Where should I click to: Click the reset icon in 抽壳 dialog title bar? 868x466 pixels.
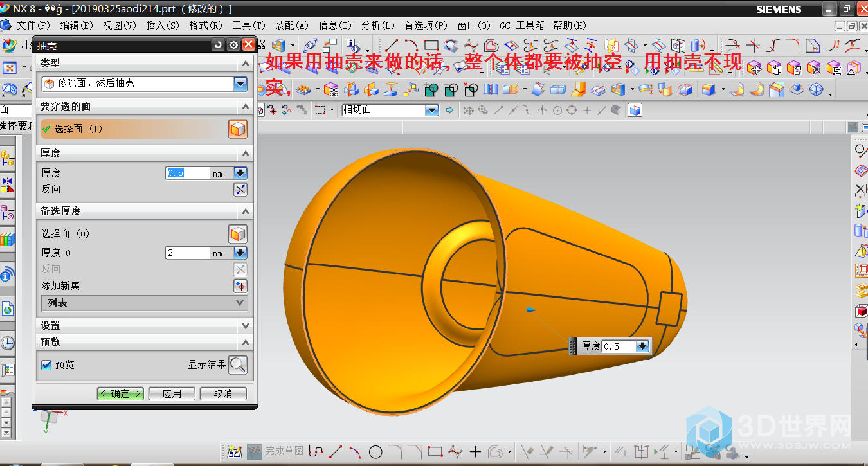[x=219, y=45]
